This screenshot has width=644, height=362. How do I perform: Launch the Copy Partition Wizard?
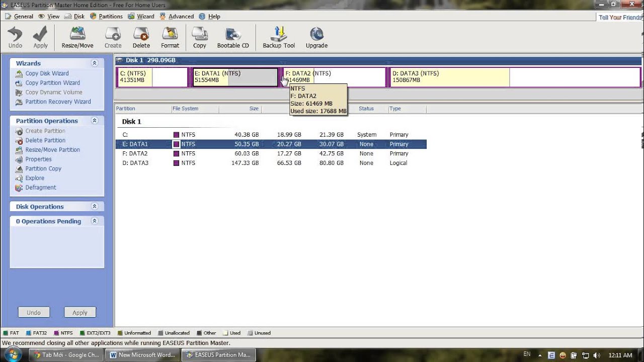coord(52,83)
